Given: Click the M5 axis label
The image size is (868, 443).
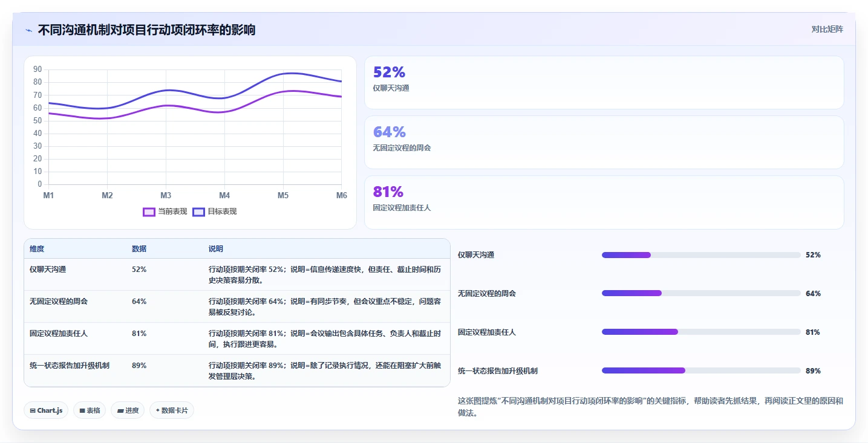Looking at the screenshot, I should [x=283, y=196].
